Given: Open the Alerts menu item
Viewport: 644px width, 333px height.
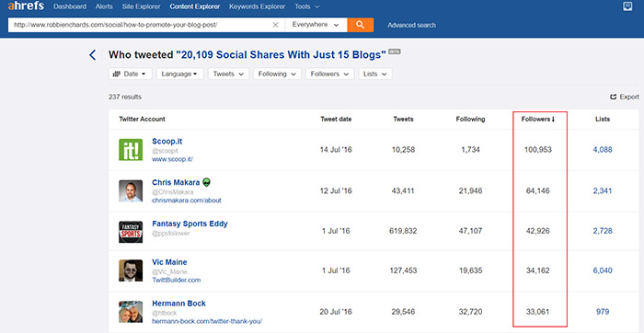Looking at the screenshot, I should point(104,6).
